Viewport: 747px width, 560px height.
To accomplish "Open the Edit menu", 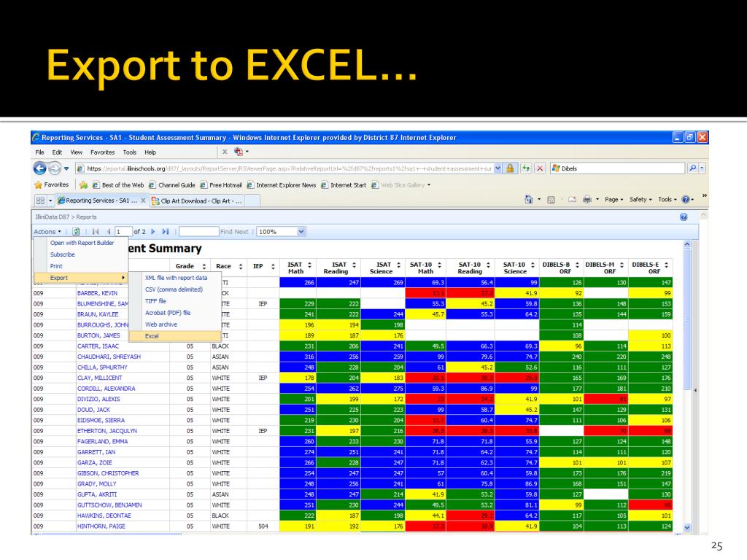I will click(57, 152).
